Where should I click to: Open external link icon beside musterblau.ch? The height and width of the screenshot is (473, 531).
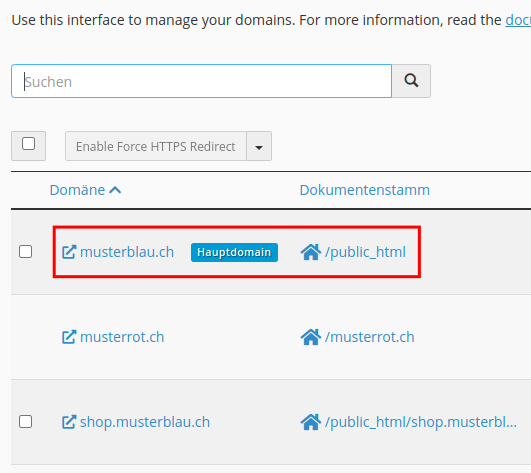69,252
